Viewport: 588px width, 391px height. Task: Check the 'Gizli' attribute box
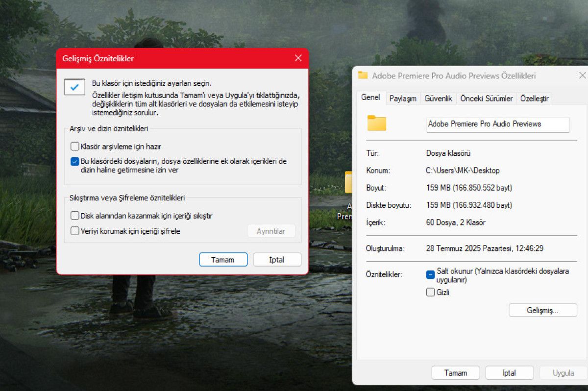430,293
